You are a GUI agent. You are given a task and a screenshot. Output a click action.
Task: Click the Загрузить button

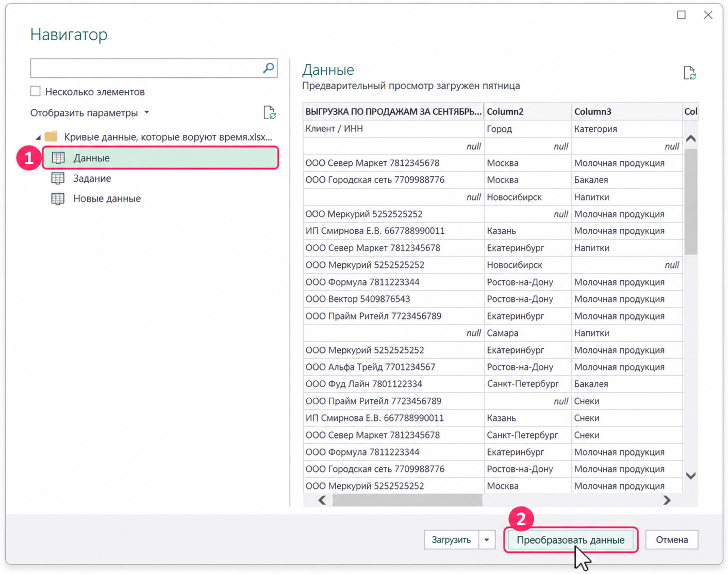451,540
